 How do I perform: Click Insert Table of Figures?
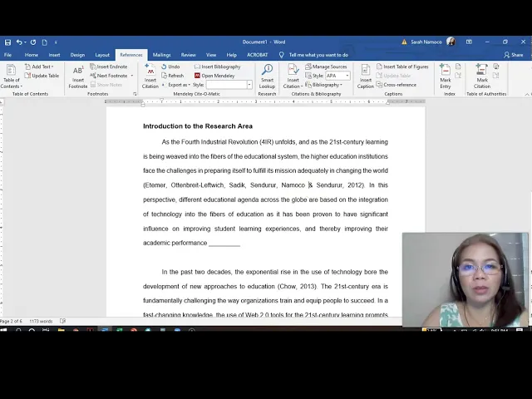[x=402, y=66]
